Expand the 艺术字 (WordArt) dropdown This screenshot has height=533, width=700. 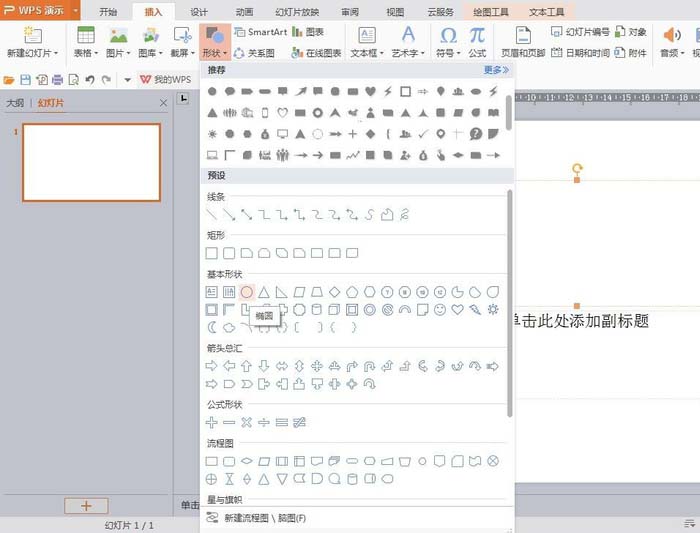408,42
